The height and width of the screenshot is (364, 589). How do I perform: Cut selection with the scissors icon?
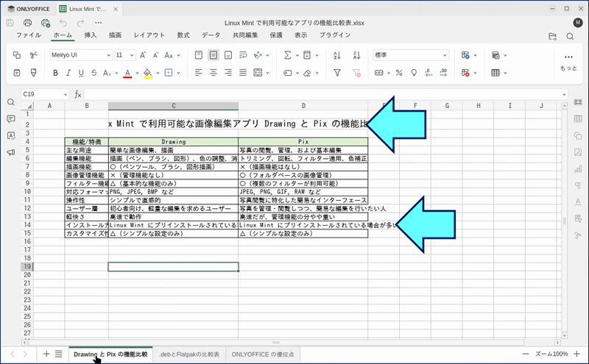(33, 55)
